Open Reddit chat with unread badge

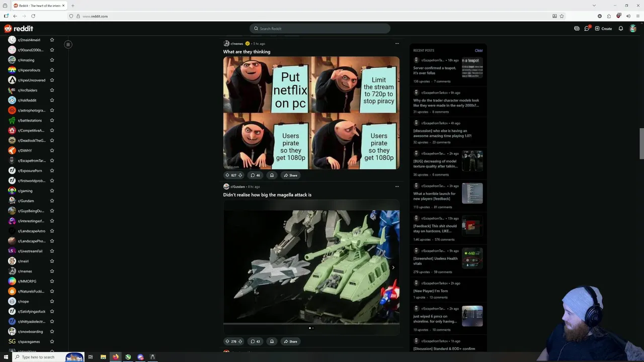(587, 29)
